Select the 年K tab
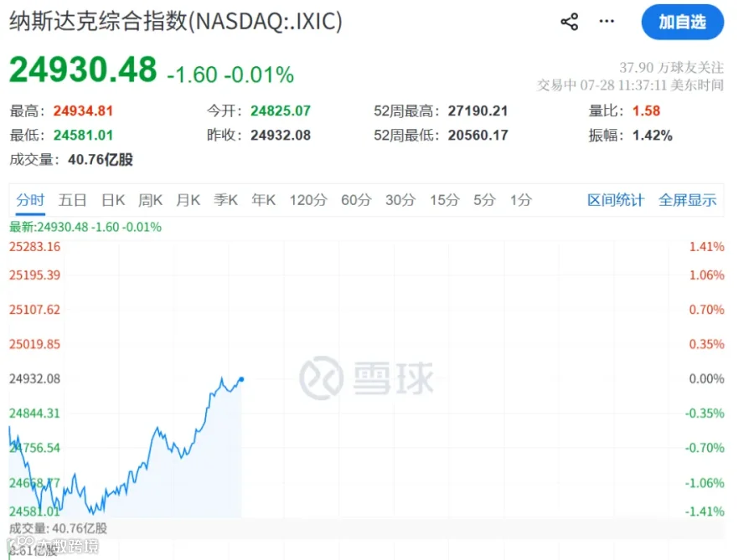Screen dimensions: 754x560 pos(264,199)
